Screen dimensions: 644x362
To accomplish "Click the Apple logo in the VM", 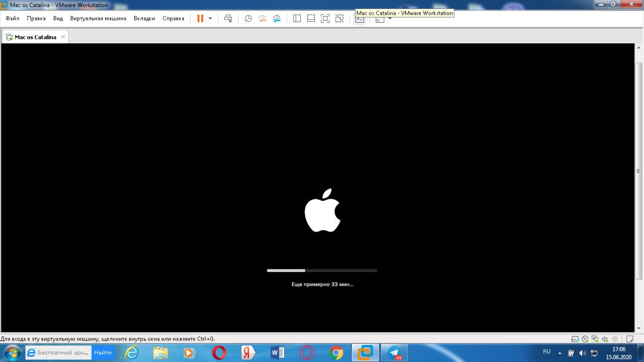I will [323, 210].
